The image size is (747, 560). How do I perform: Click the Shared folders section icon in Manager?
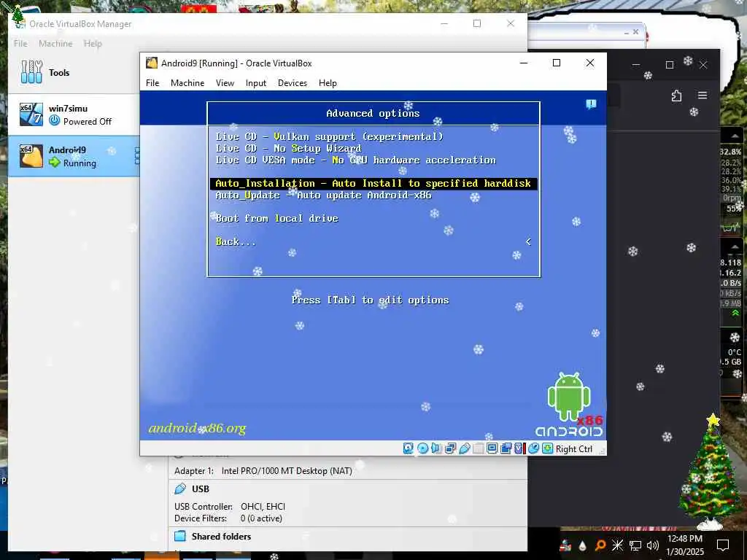pyautogui.click(x=180, y=536)
